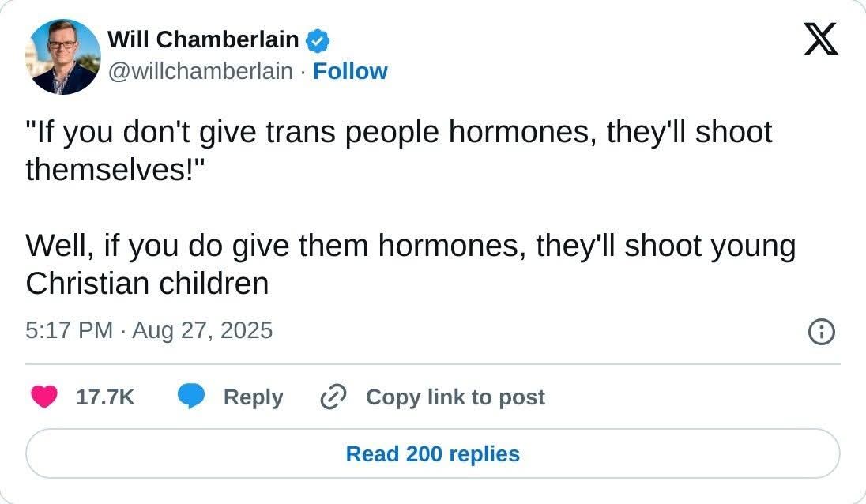This screenshot has width=866, height=504.
Task: Choose Copy link to post text
Action: [x=455, y=397]
